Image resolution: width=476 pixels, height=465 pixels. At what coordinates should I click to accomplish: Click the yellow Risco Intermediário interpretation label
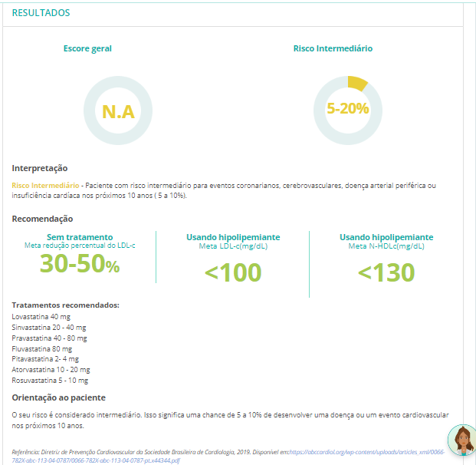tap(44, 186)
